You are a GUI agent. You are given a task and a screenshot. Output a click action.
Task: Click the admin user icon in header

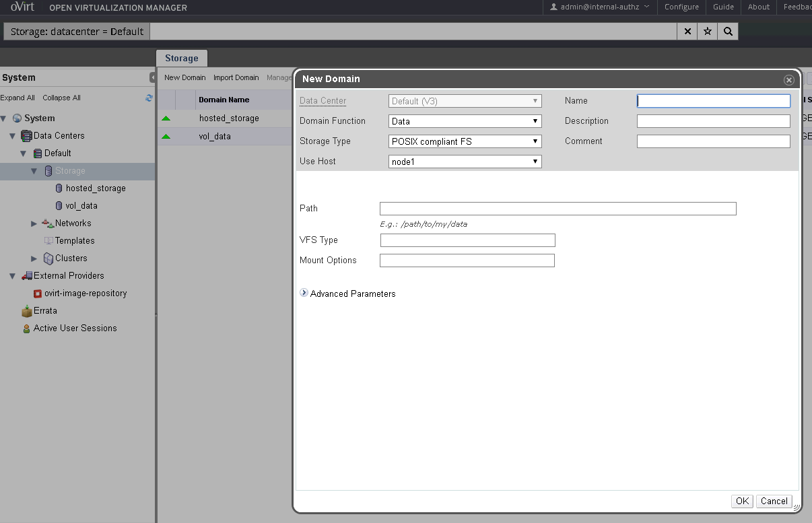point(554,7)
